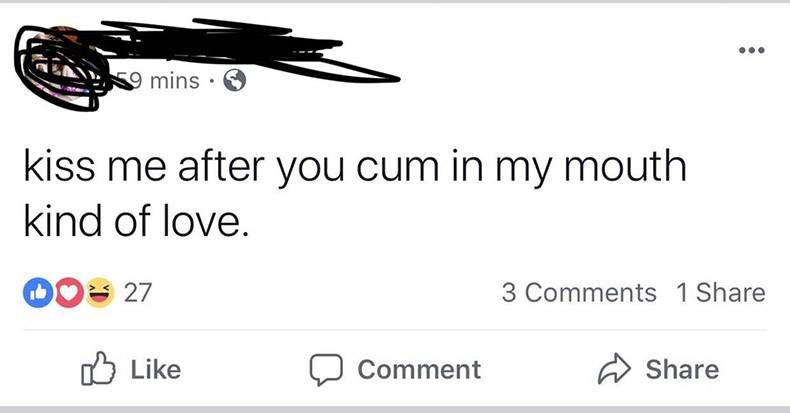Viewport: 790px width, 413px height.
Task: Click the globe public privacy icon
Action: pyautogui.click(x=234, y=80)
